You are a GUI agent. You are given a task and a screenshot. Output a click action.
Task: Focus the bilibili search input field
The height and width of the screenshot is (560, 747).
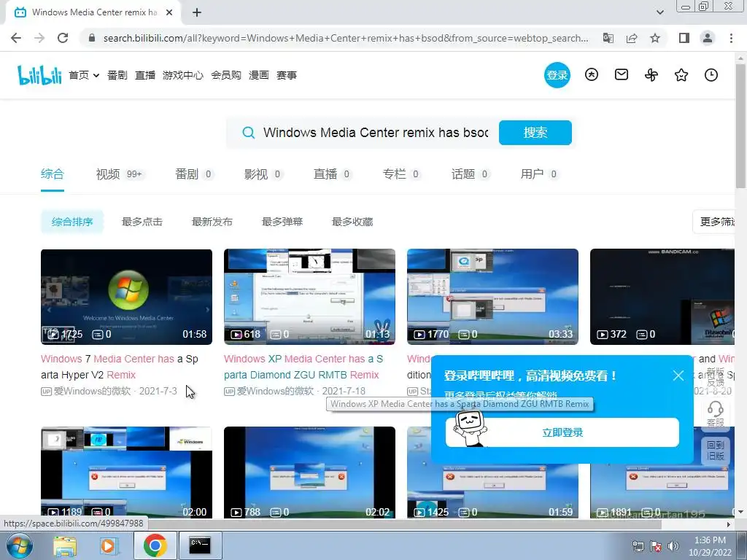click(x=376, y=133)
